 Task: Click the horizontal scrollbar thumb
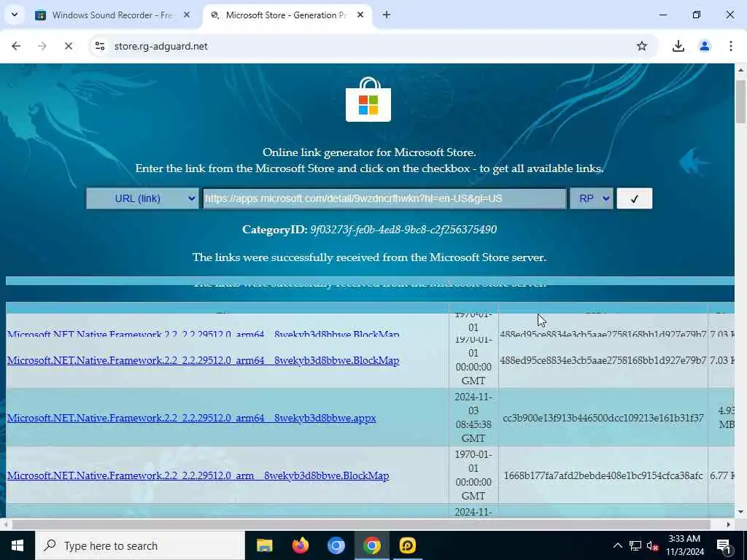tap(361, 524)
